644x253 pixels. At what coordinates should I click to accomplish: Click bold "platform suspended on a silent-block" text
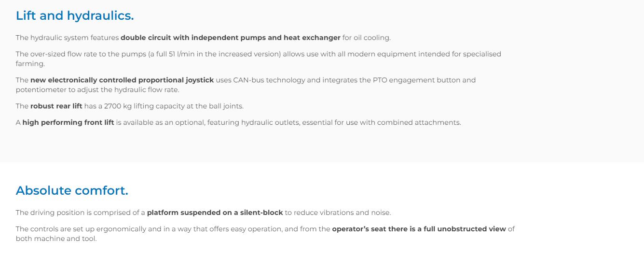215,213
